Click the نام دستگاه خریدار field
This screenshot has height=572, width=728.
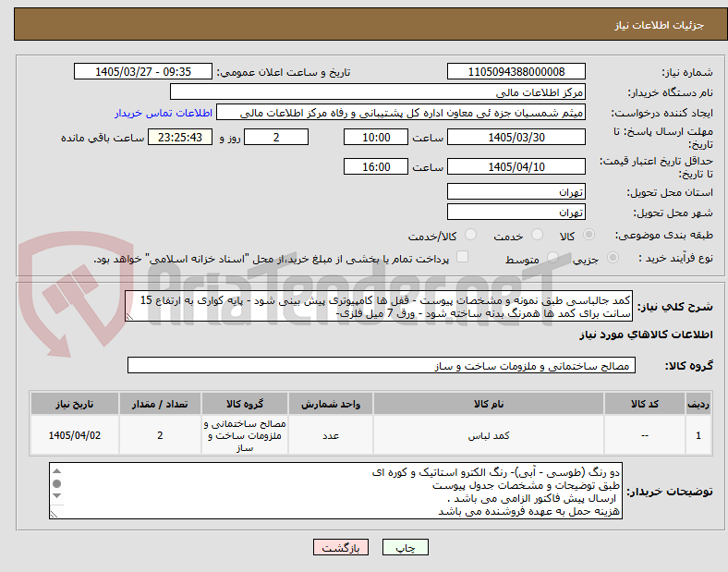tap(378, 91)
